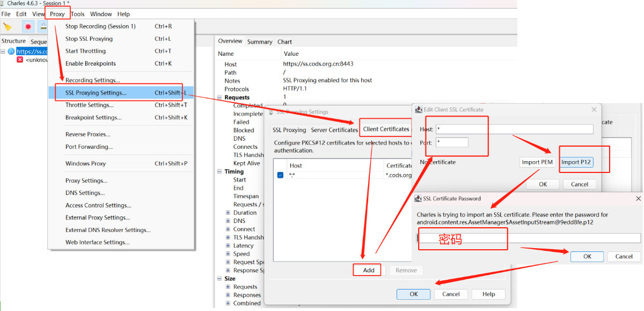Click OK in Edit Client SSL Certificate dialog
Viewport: 644px width, 311px height.
pos(543,184)
